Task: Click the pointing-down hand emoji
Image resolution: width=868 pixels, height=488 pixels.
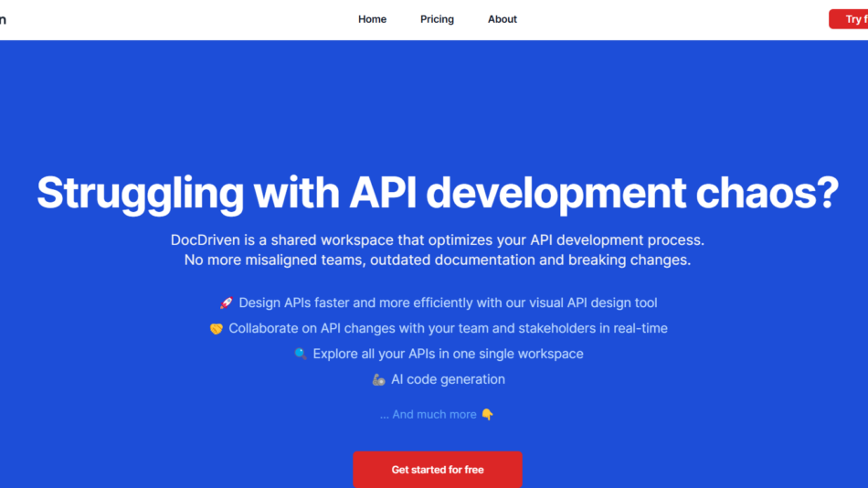Action: (x=487, y=415)
